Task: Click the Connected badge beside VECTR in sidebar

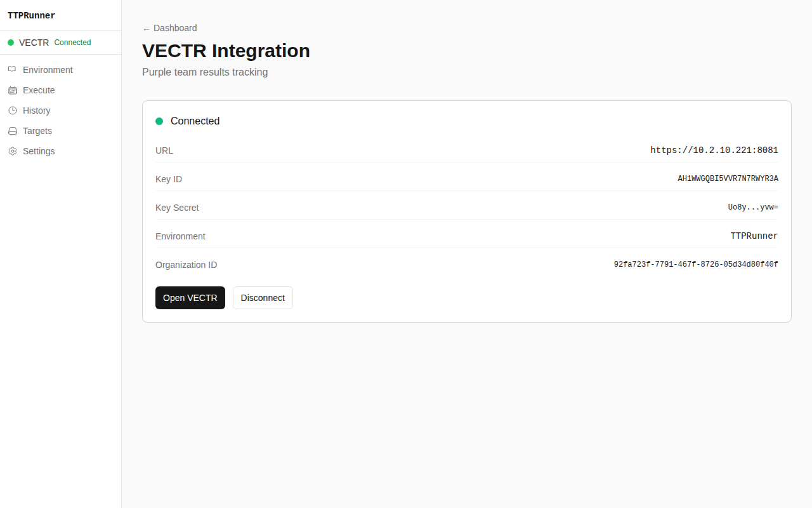Action: (73, 43)
